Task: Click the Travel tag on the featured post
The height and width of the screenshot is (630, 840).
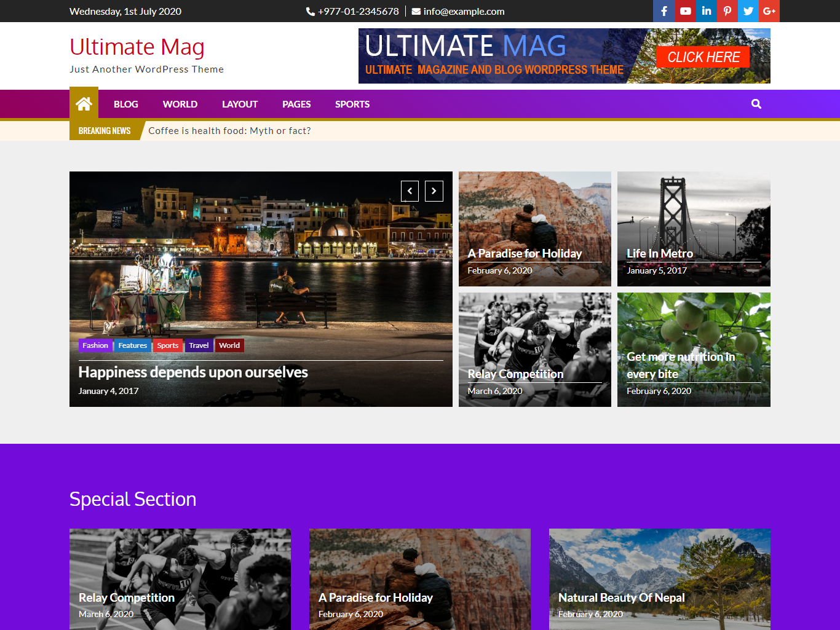Action: pos(199,345)
